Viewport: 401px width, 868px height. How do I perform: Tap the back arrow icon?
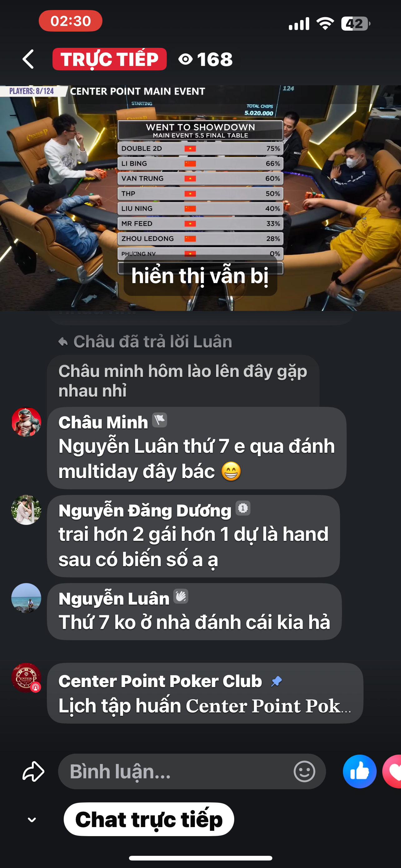tap(28, 59)
